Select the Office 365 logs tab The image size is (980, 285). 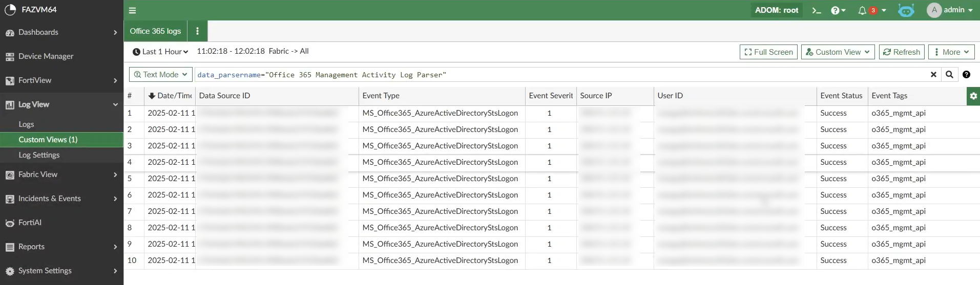pyautogui.click(x=155, y=31)
